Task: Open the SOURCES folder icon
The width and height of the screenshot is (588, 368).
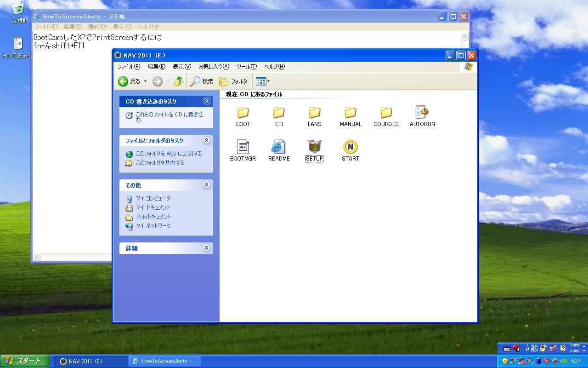Action: tap(386, 112)
